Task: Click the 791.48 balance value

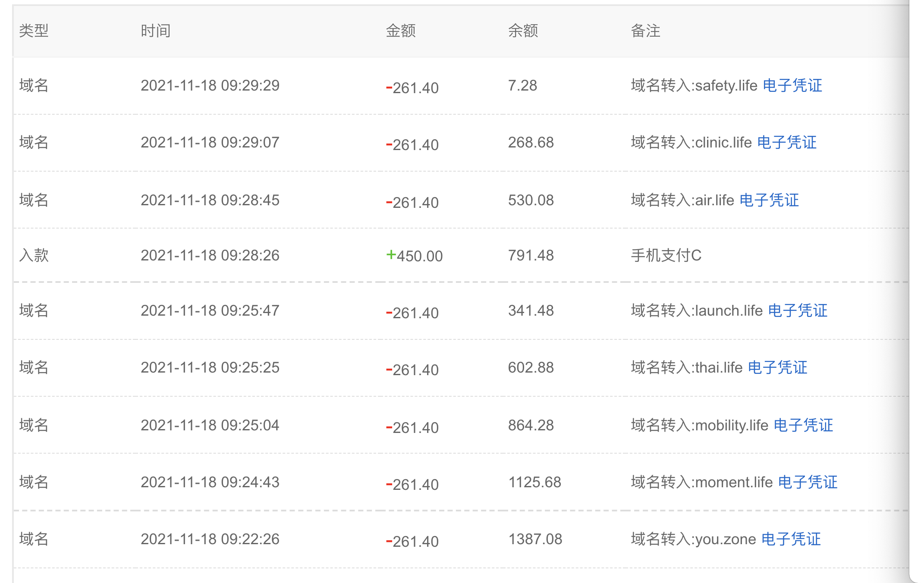Action: tap(531, 255)
